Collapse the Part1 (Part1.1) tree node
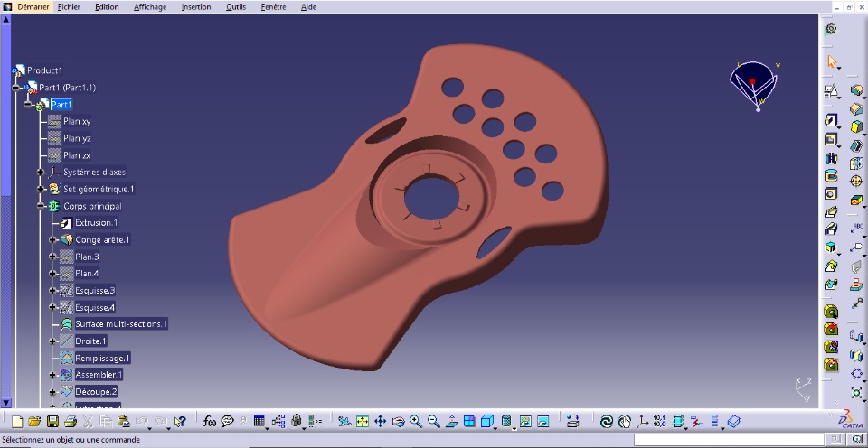The height and width of the screenshot is (448, 868). tap(16, 88)
